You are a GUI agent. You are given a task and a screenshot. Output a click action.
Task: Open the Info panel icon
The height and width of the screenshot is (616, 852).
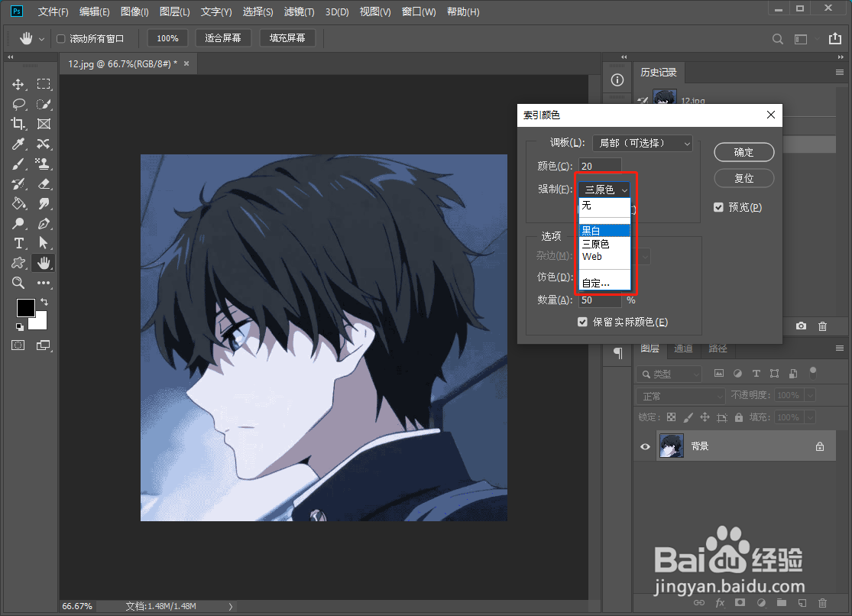click(617, 80)
